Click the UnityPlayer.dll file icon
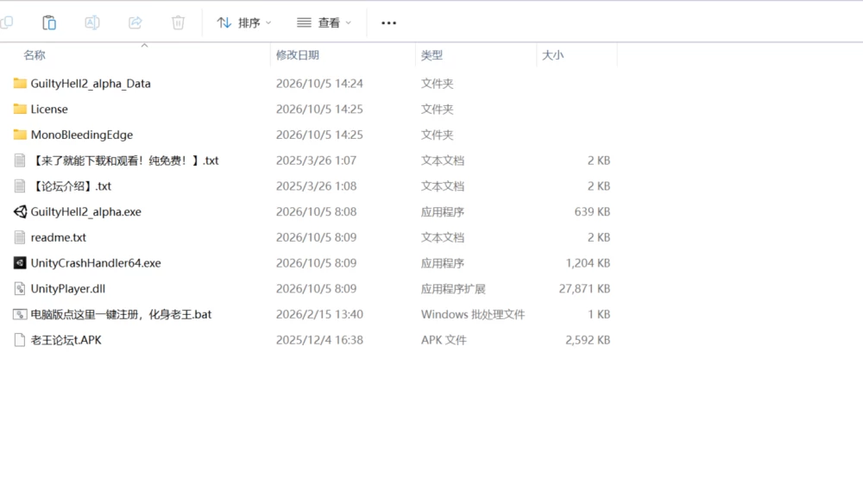This screenshot has width=863, height=504. point(20,288)
